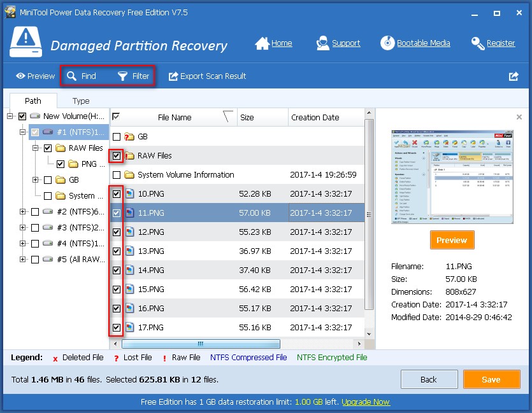This screenshot has height=413, width=532.
Task: Uncheck the RAW Files folder
Action: [x=116, y=155]
